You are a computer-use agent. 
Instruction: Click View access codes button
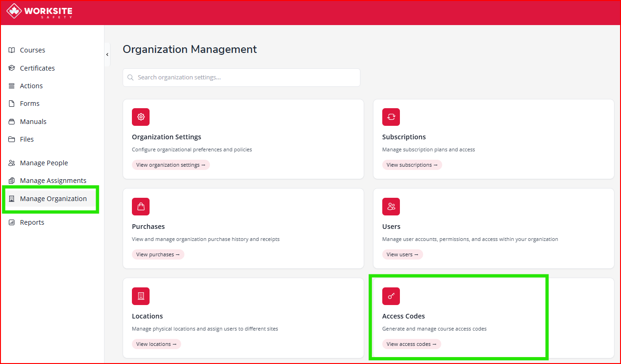[412, 344]
